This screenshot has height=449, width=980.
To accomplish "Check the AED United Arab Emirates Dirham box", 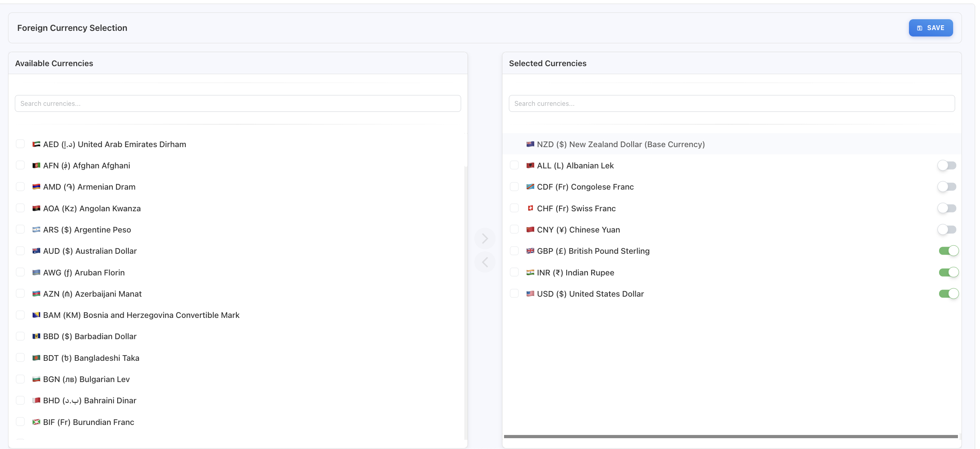I will pos(20,144).
